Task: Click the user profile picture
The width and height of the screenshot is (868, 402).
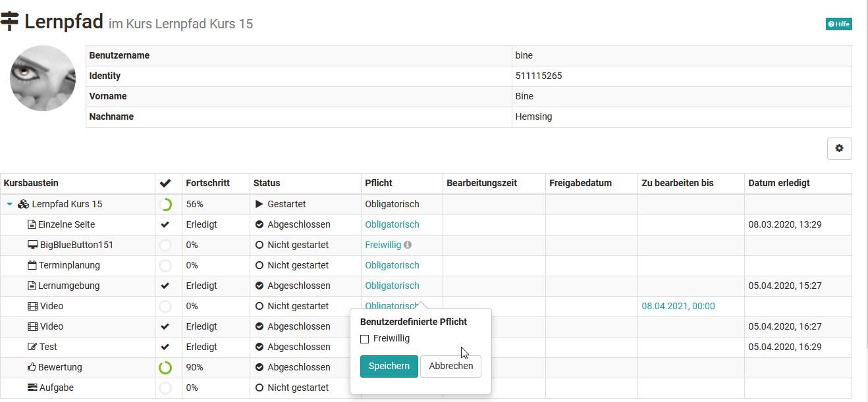Action: 43,78
